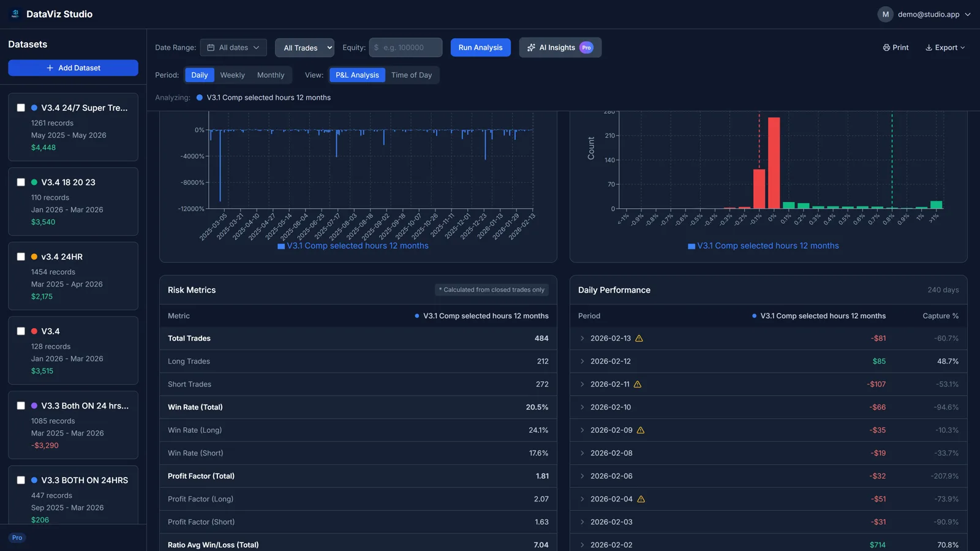Click the Print printer icon
The height and width of the screenshot is (551, 980).
(x=886, y=48)
